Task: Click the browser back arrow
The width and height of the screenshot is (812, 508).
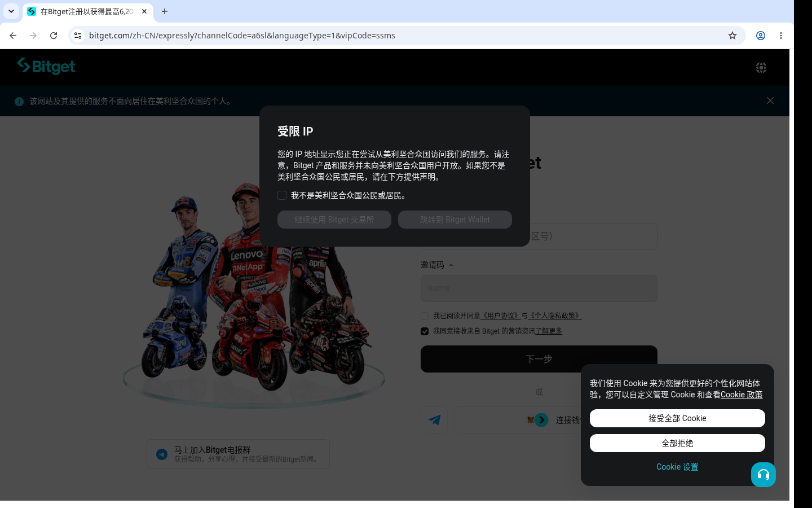Action: tap(13, 36)
